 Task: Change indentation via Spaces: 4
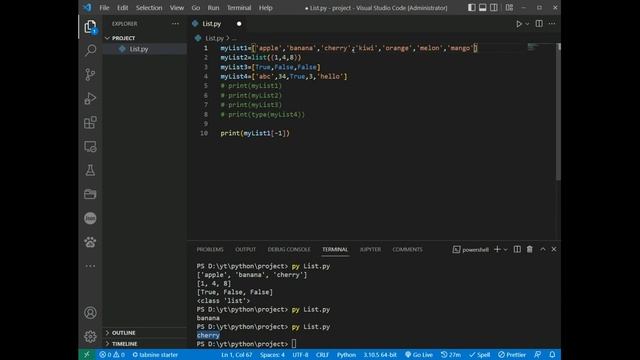click(x=272, y=355)
